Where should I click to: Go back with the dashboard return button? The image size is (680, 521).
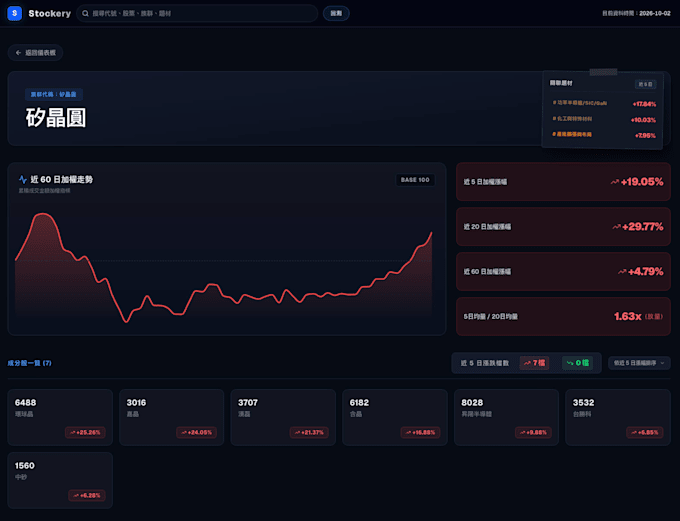[36, 52]
